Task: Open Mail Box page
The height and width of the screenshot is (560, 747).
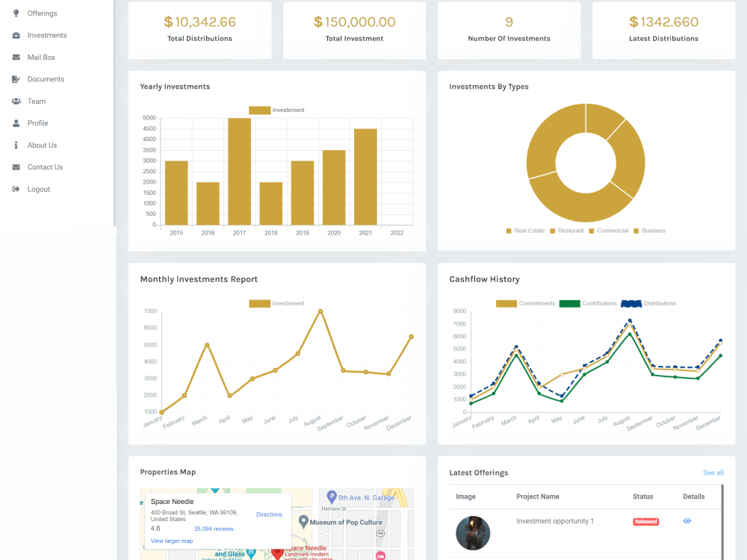Action: (41, 57)
